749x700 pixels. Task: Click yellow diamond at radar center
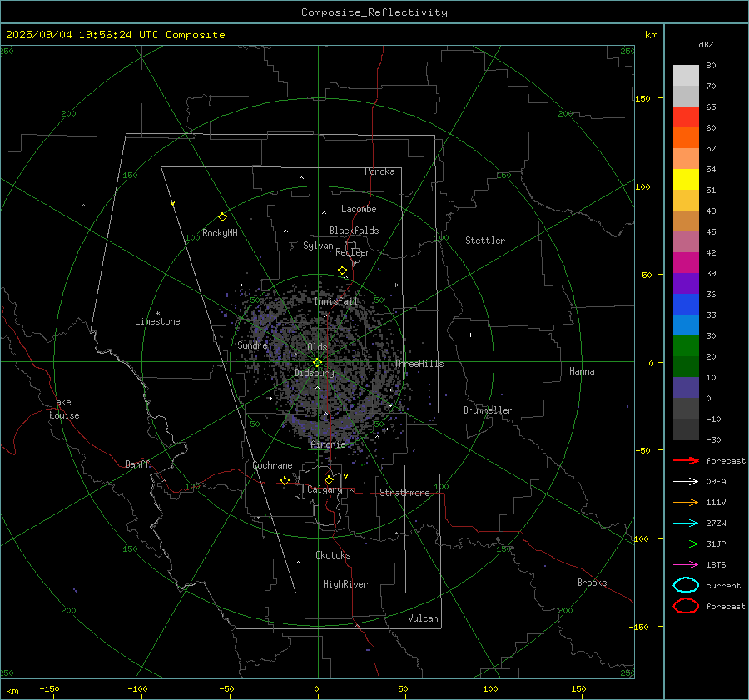(317, 363)
